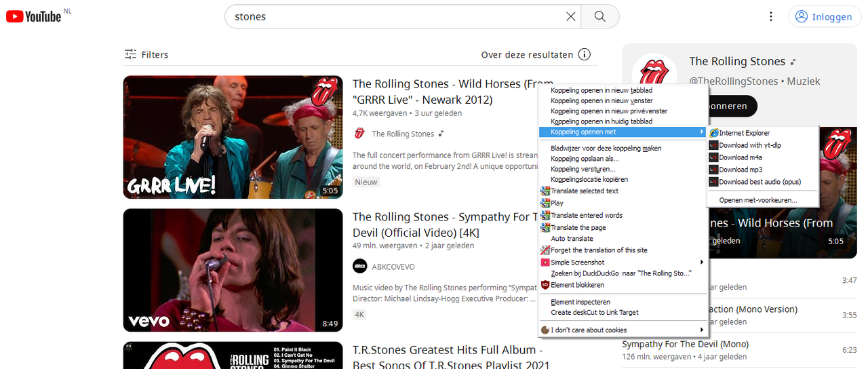This screenshot has height=369, width=868.
Task: Click the ABKCOVEVO channel name
Action: [x=393, y=267]
